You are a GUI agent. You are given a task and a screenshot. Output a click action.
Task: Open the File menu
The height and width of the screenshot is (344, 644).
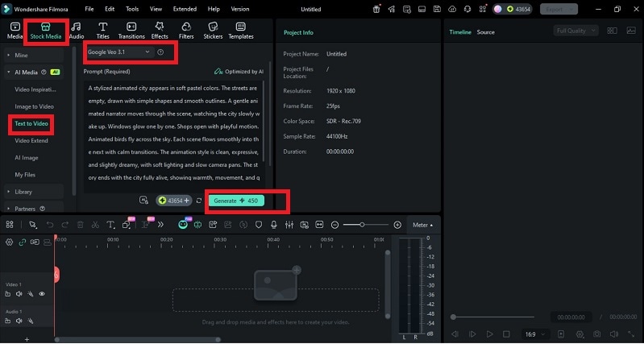pyautogui.click(x=89, y=9)
